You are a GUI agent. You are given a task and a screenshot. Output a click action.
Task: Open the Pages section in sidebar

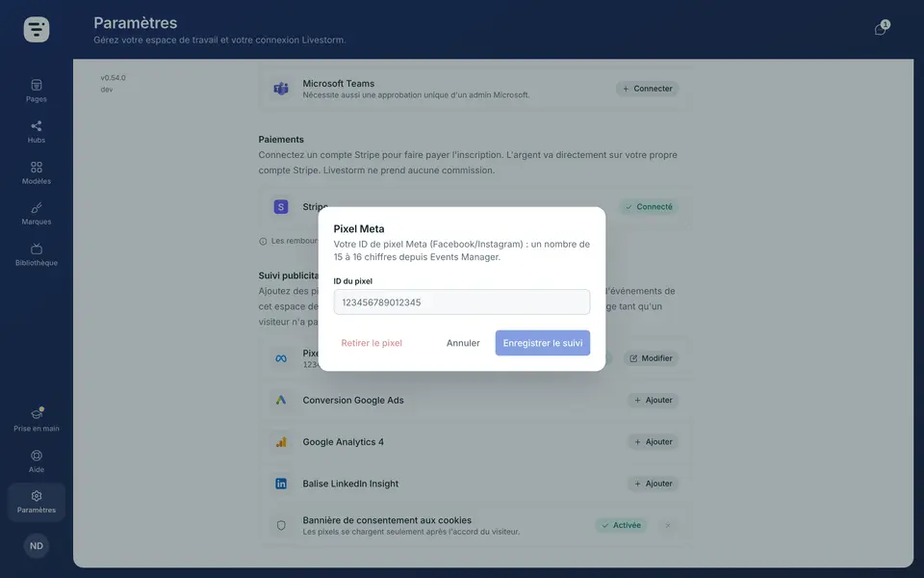click(36, 91)
